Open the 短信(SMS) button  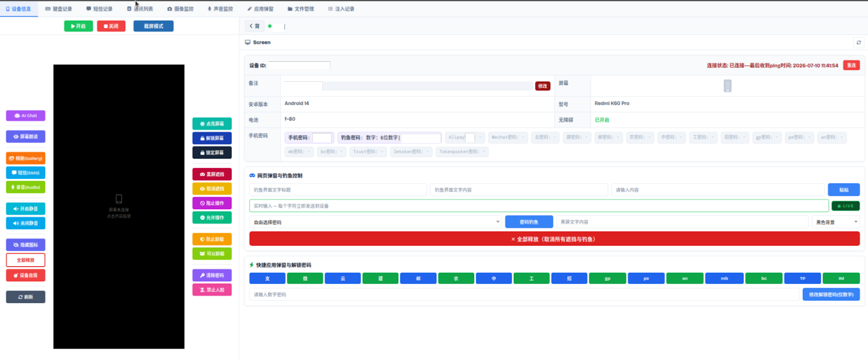coord(25,173)
